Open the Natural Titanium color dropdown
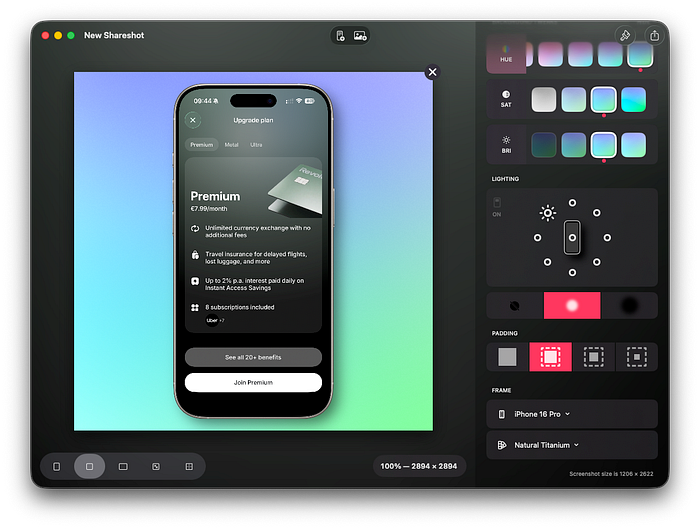Screen dimensions: 700x529 coord(572,445)
